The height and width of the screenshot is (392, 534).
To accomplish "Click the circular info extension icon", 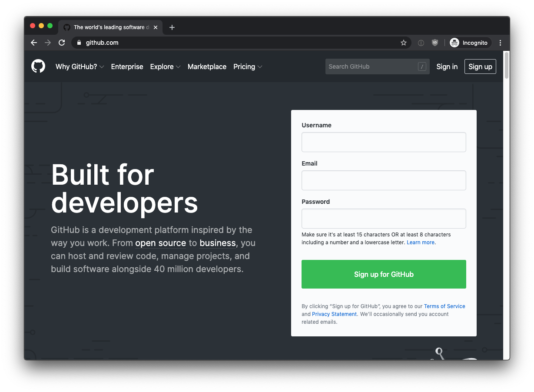I will pyautogui.click(x=421, y=43).
